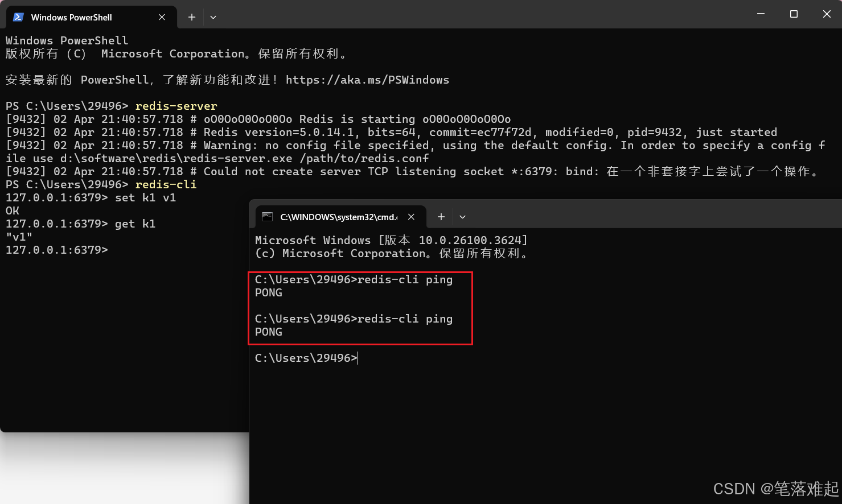The width and height of the screenshot is (842, 504).
Task: Click the 'set k1 v1' line
Action: 91,197
